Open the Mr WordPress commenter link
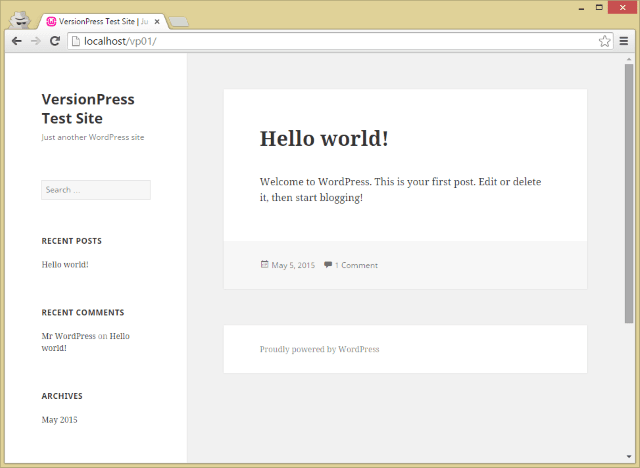Viewport: 640px width, 468px height. point(69,336)
